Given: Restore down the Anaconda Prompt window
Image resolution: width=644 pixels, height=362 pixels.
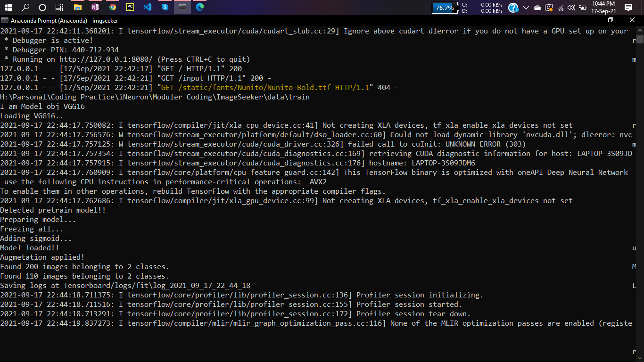Looking at the screenshot, I should click(x=611, y=20).
